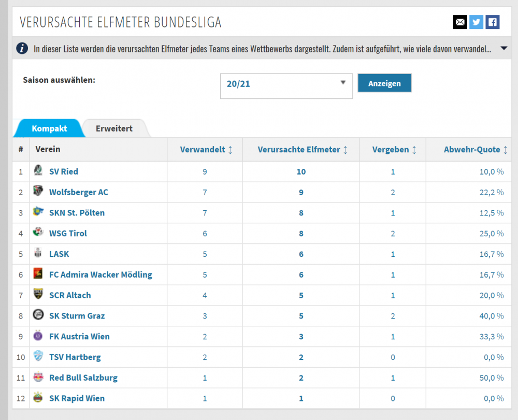Screen dimensions: 518x420
Task: Open the Red Bull Salzburg link
Action: [83, 378]
